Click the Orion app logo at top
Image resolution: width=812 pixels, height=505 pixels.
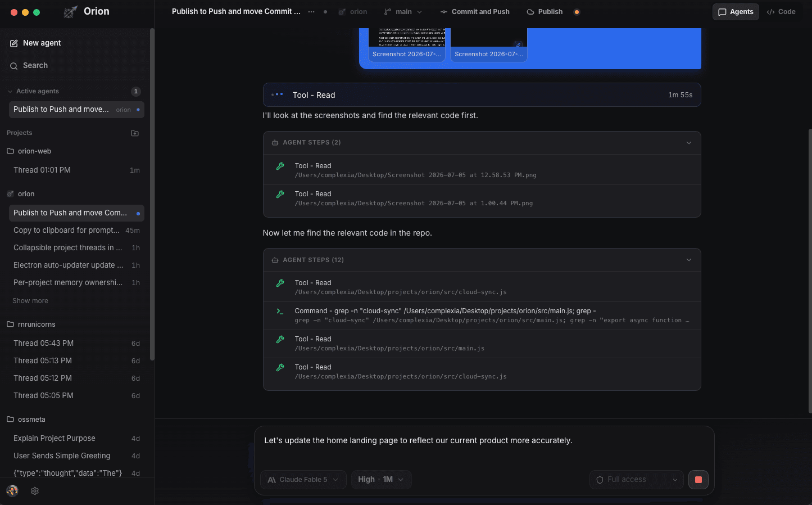(x=70, y=12)
